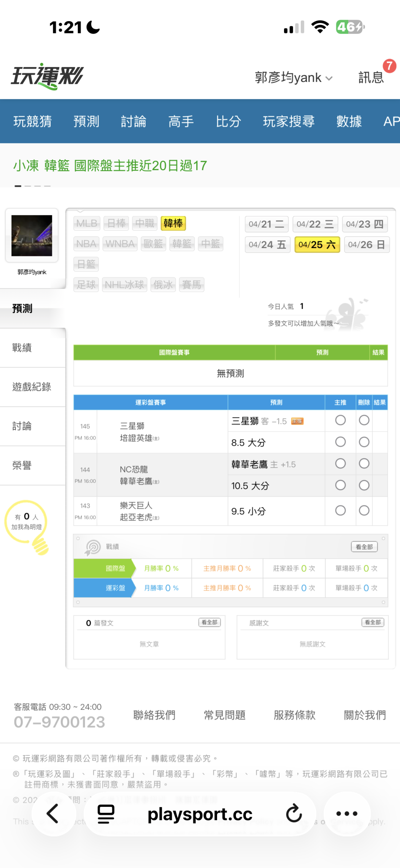400x868 pixels.
Task: Select 主推 radio for 9.5 小分
Action: pyautogui.click(x=340, y=511)
